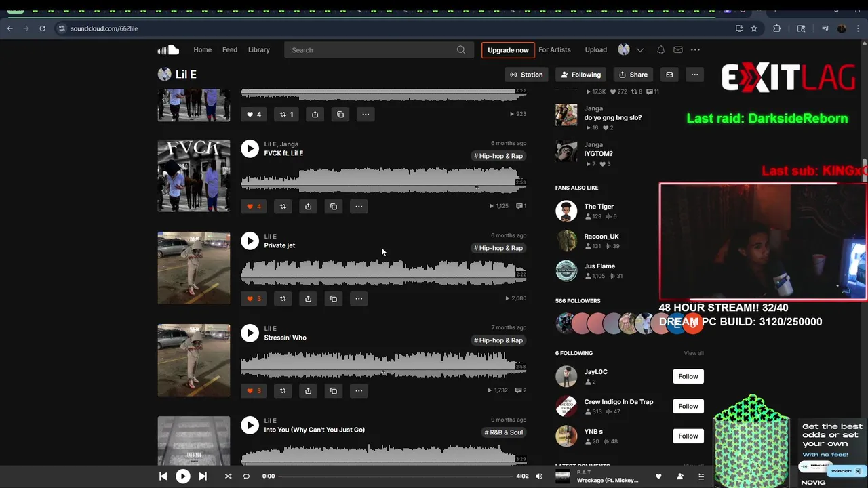Toggle the Following button for Lil E
This screenshot has height=488, width=868.
(x=580, y=75)
